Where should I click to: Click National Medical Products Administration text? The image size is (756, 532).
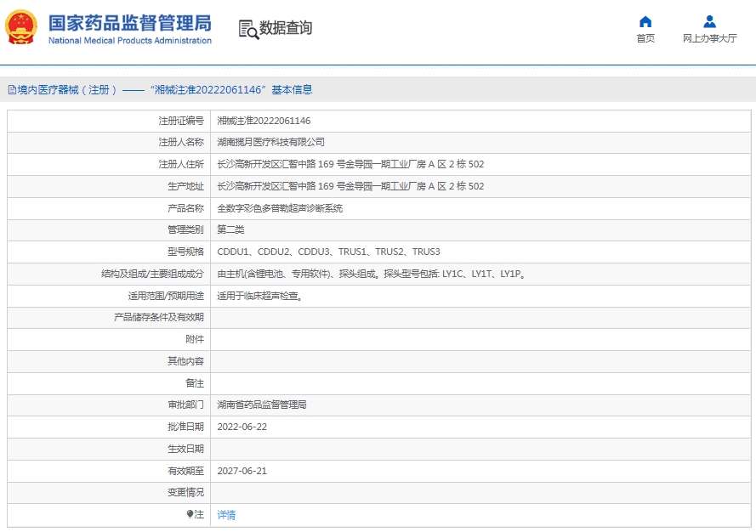(130, 41)
